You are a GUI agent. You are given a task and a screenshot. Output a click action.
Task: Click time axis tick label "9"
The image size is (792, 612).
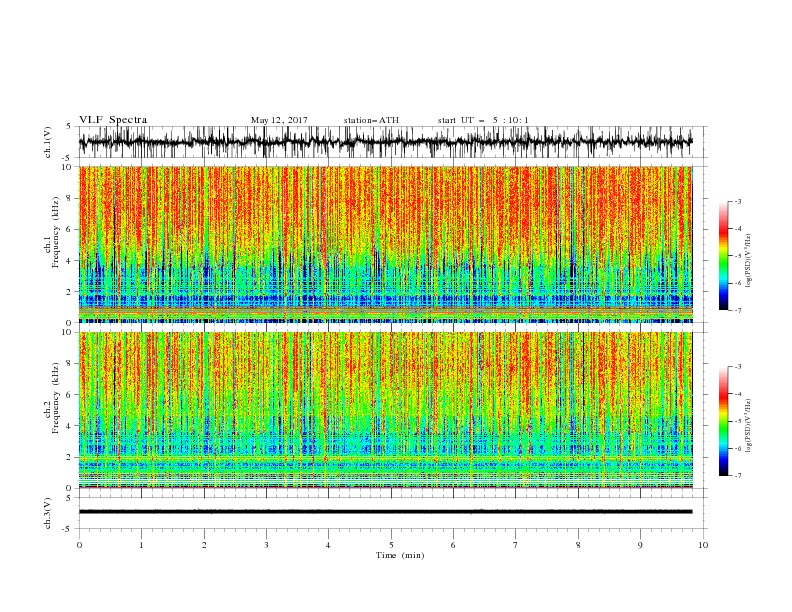point(640,545)
